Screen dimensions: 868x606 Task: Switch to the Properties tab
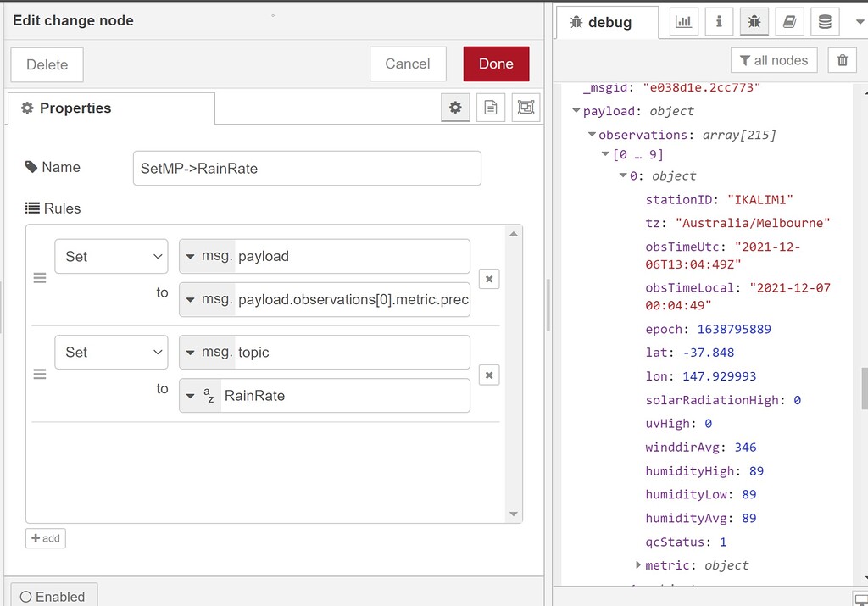76,108
